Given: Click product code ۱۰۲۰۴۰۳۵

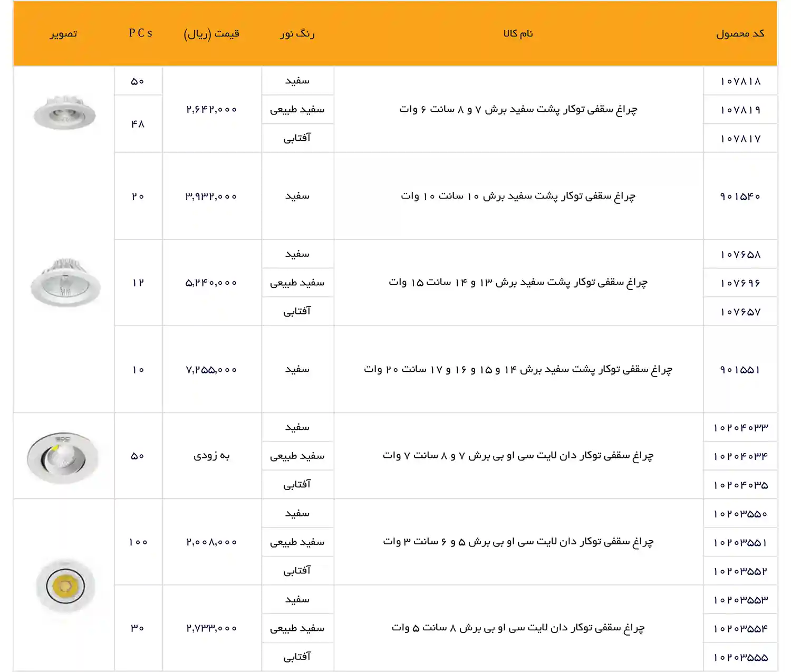Looking at the screenshot, I should 740,484.
